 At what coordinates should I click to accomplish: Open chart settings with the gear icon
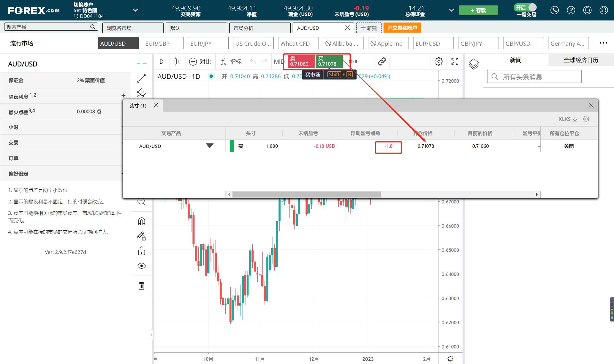[439, 61]
